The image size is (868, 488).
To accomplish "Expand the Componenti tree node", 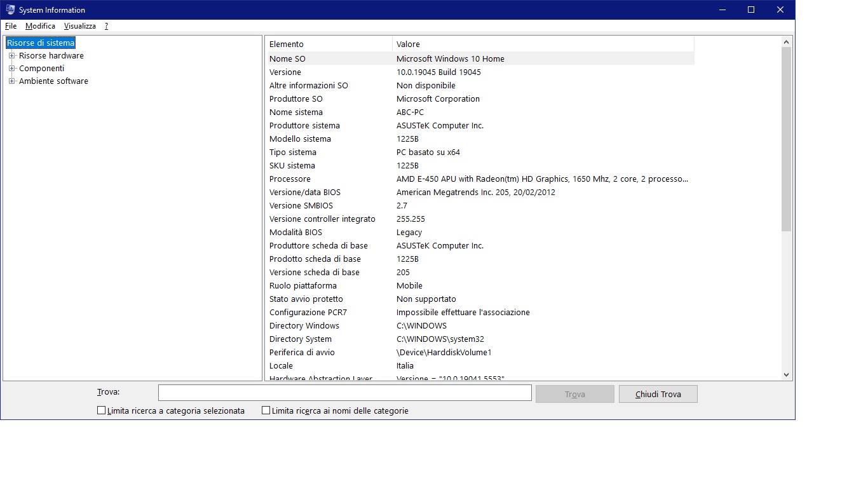I will click(x=11, y=69).
